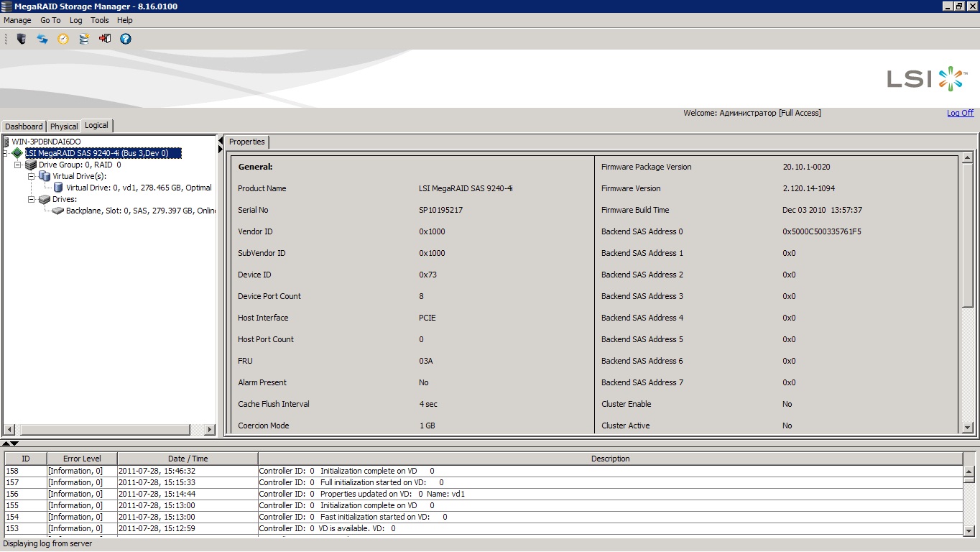Open the Tools menu
Screen dimensions: 980x552
point(100,20)
